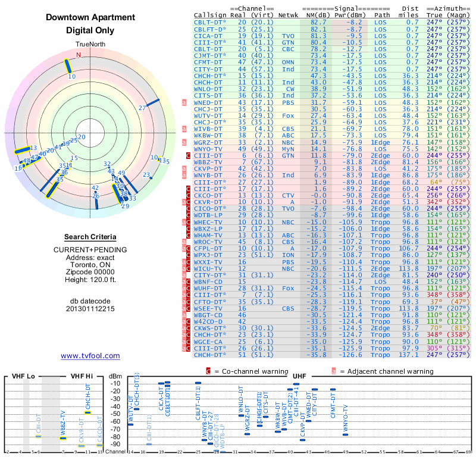Click the WBBZ-TV bar in the VHF spectrum chart

click(x=63, y=438)
